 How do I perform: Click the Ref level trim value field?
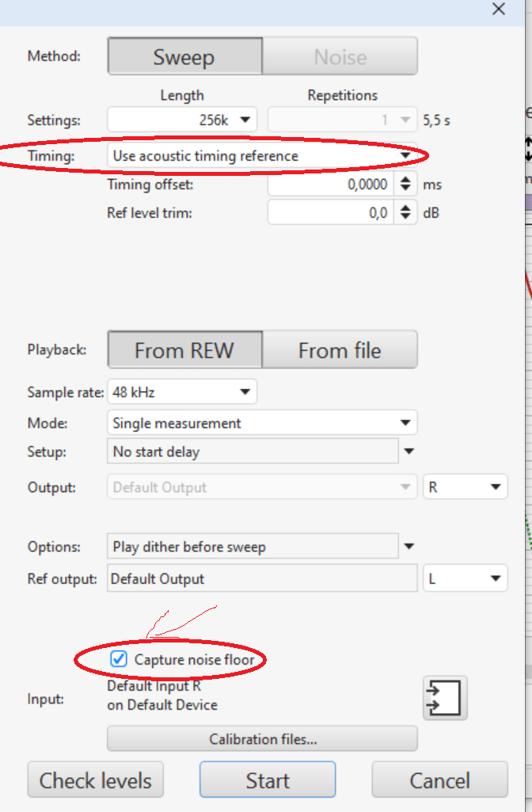click(331, 213)
